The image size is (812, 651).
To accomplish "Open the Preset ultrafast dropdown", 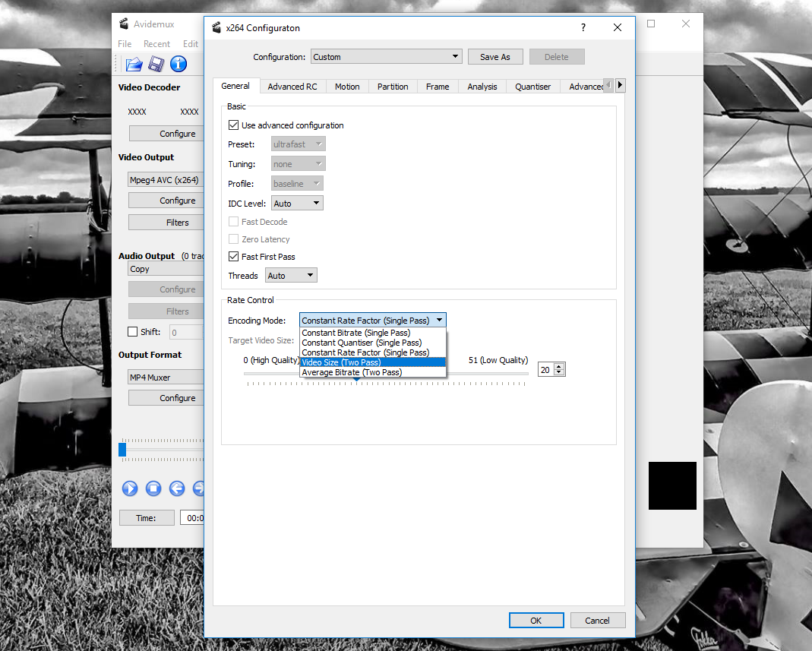I will pyautogui.click(x=299, y=144).
